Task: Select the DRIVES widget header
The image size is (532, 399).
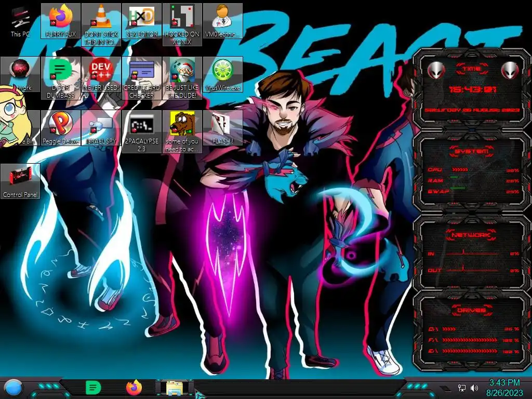Action: click(471, 310)
